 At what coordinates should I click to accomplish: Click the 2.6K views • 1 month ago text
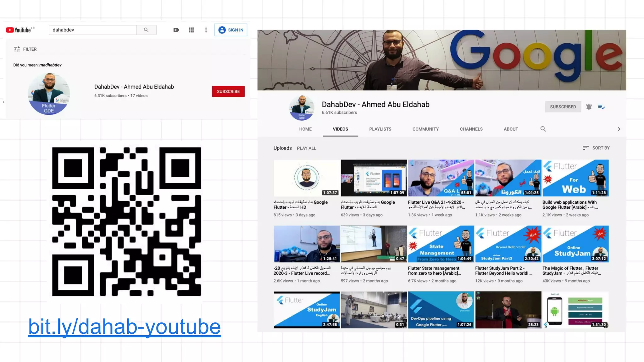[297, 281]
